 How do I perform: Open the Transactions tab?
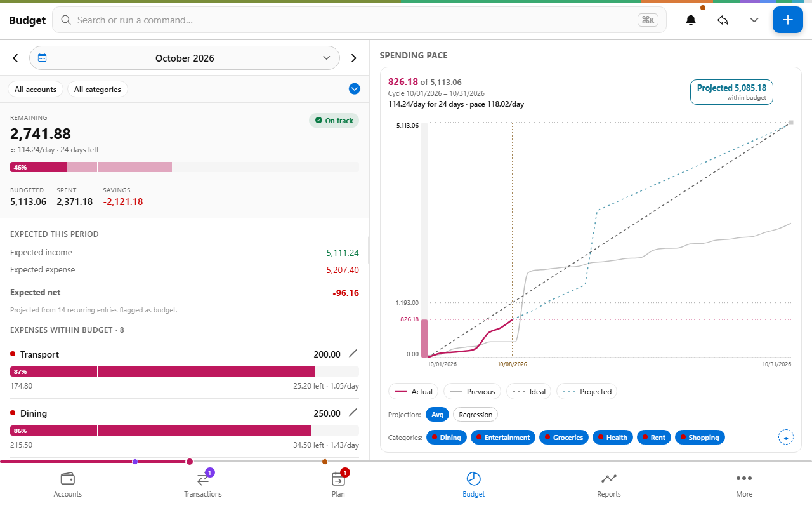click(x=203, y=485)
